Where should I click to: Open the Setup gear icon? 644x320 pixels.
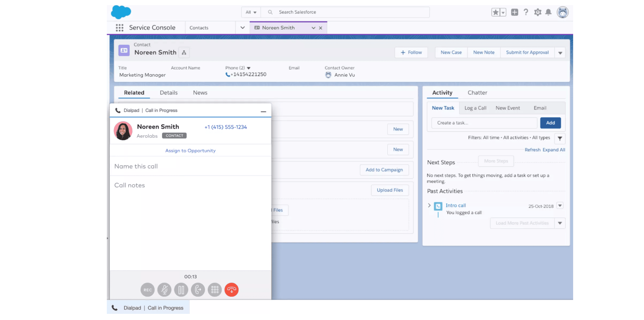click(x=537, y=12)
